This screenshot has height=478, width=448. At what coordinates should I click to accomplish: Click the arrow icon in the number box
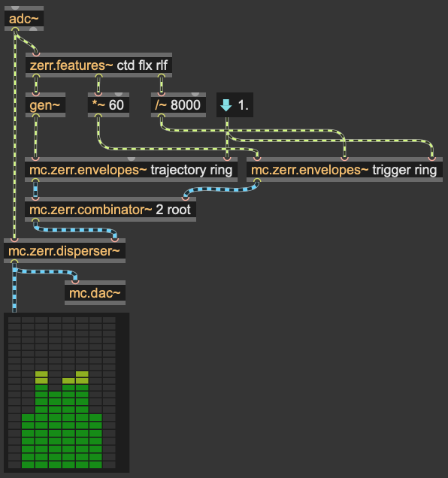click(226, 105)
